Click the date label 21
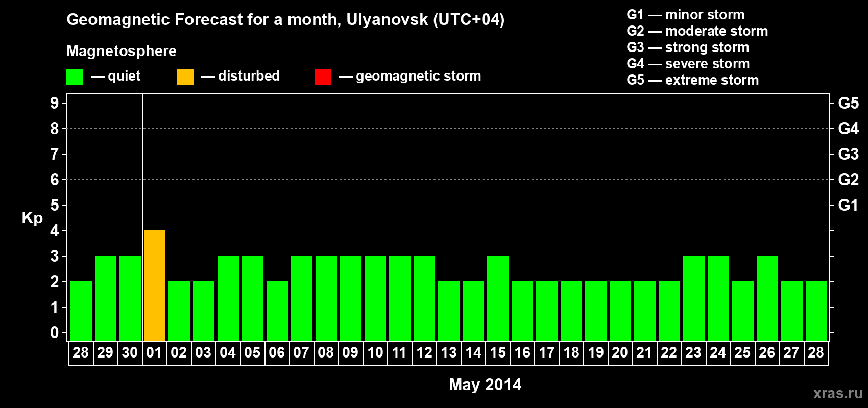The height and width of the screenshot is (408, 868). click(644, 352)
